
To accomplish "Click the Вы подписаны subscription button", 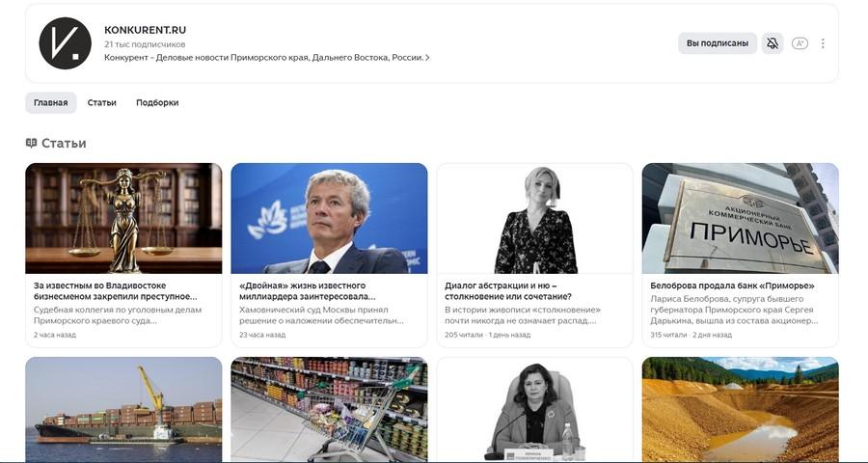I will pyautogui.click(x=718, y=43).
